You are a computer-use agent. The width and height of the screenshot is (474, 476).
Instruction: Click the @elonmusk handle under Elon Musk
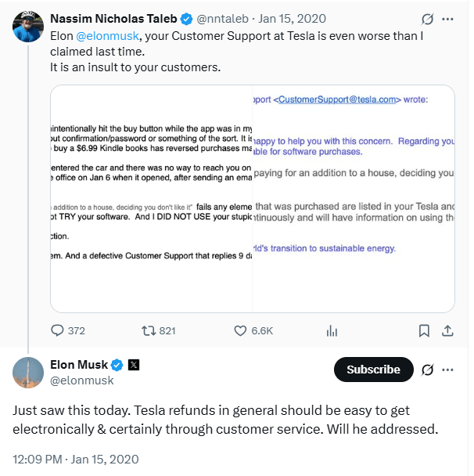tap(82, 380)
